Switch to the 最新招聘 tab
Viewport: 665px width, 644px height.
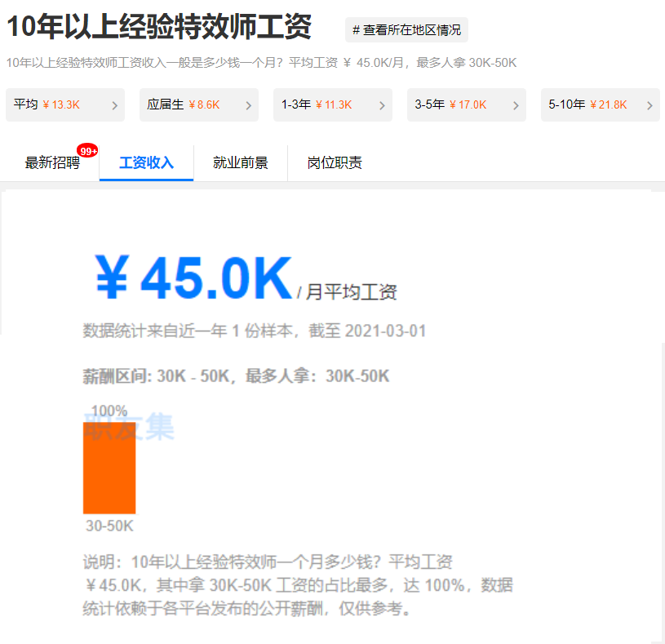pos(52,163)
